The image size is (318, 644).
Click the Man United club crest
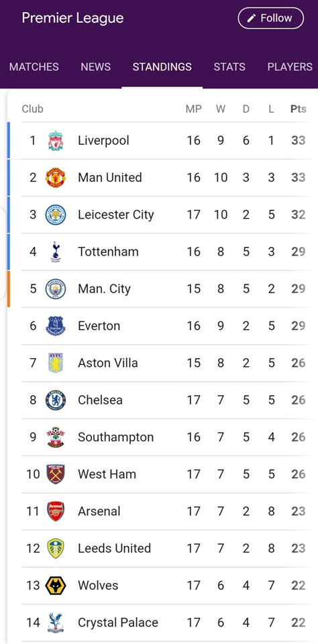coord(56,178)
